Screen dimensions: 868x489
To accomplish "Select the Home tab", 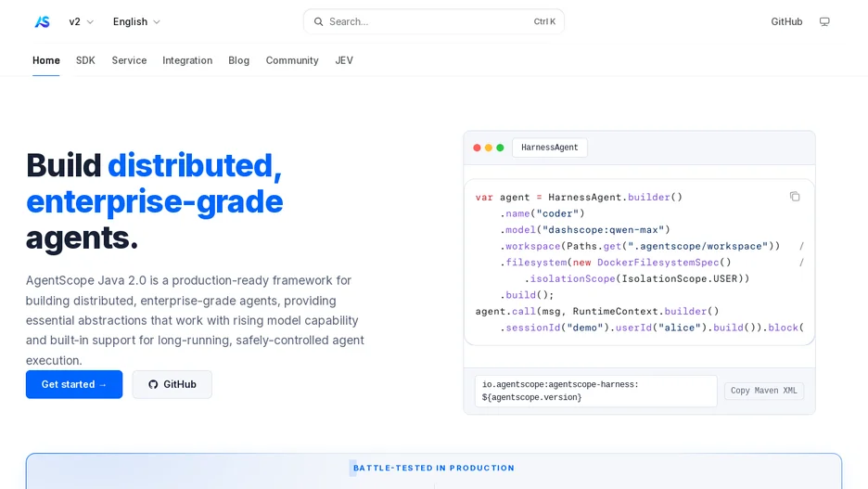I will click(x=46, y=60).
